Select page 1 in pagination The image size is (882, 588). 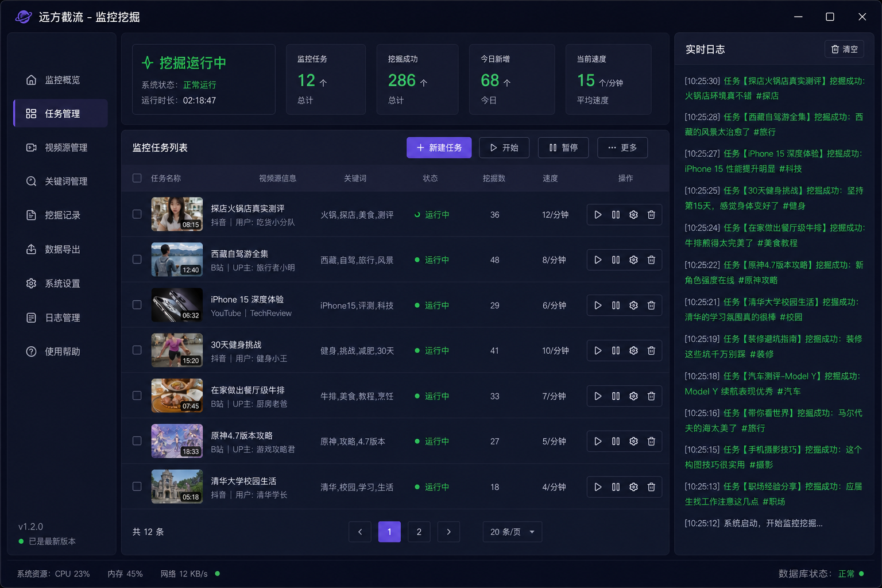click(389, 532)
